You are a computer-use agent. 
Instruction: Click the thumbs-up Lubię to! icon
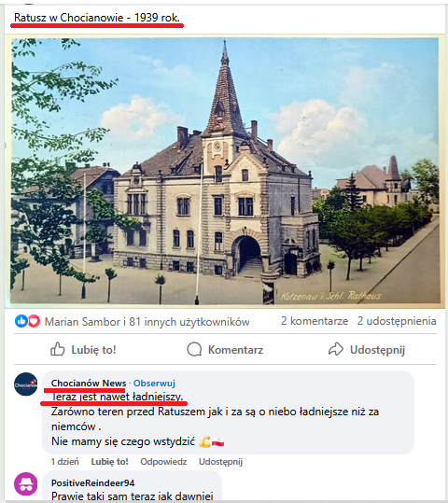tap(58, 349)
